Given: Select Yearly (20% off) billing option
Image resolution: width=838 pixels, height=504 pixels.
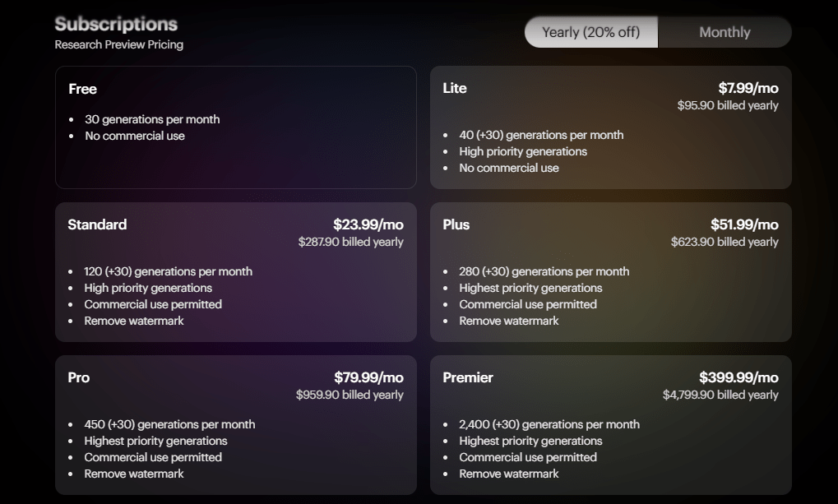Looking at the screenshot, I should tap(591, 32).
